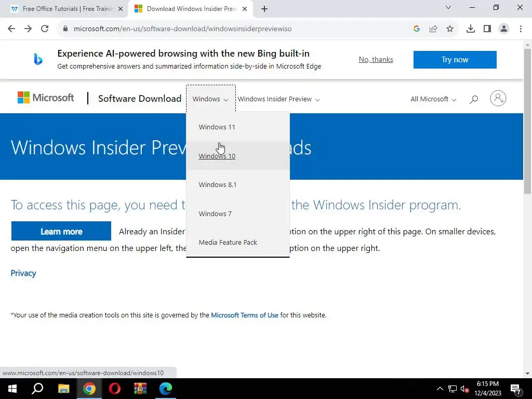The height and width of the screenshot is (399, 532).
Task: Open Chrome downloads icon
Action: point(471,29)
